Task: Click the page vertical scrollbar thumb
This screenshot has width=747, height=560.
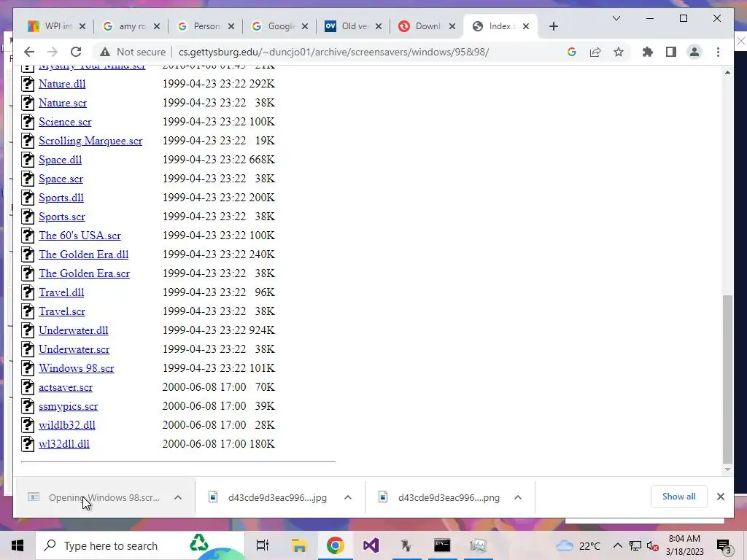Action: pos(727,378)
